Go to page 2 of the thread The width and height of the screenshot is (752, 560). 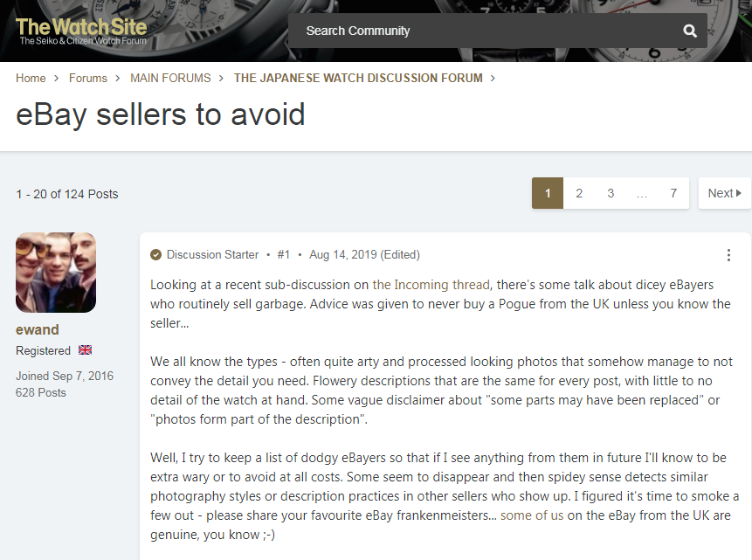(579, 193)
